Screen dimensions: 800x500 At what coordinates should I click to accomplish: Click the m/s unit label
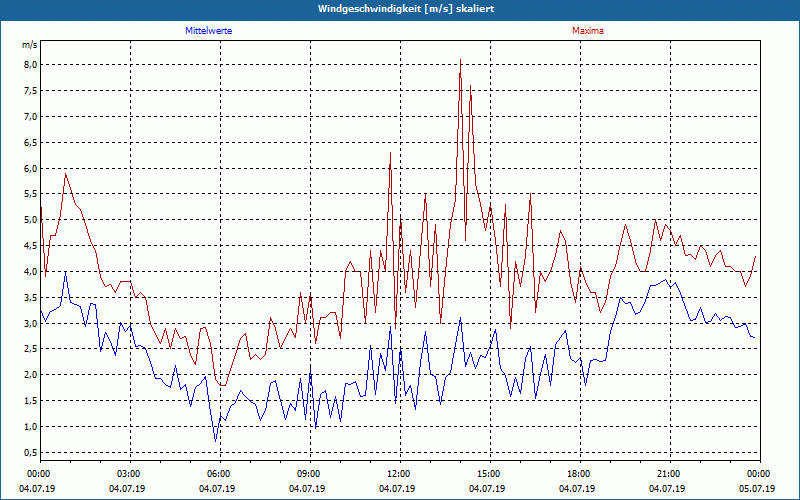coord(30,45)
